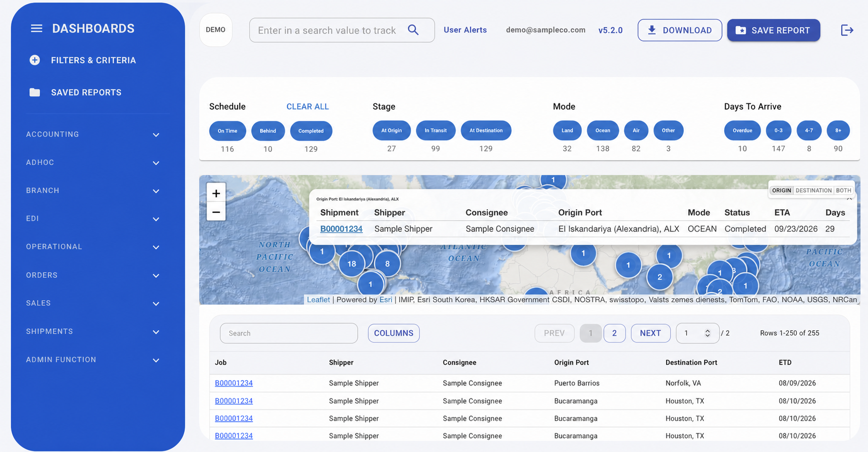Go to the Next table page

point(650,333)
